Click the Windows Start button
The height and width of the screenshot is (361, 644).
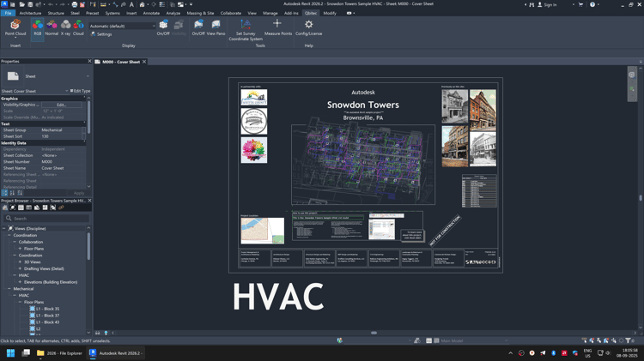10,352
